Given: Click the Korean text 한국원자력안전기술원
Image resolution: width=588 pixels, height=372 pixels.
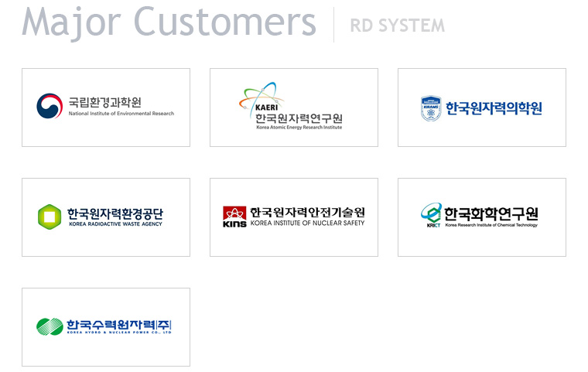Looking at the screenshot, I should 307,212.
